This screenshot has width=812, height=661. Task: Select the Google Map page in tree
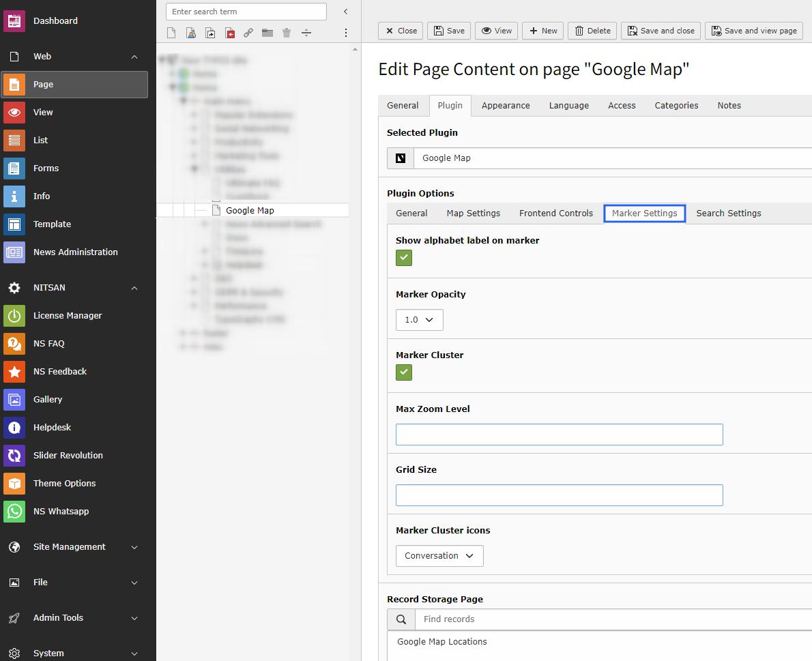pyautogui.click(x=250, y=210)
